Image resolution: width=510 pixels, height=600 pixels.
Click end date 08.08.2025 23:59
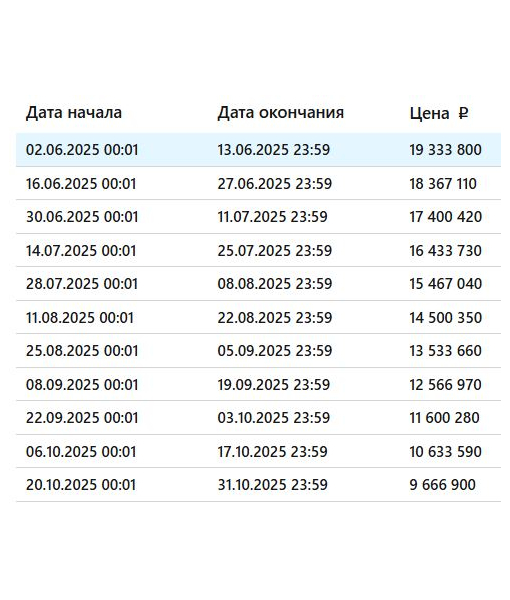pos(275,284)
